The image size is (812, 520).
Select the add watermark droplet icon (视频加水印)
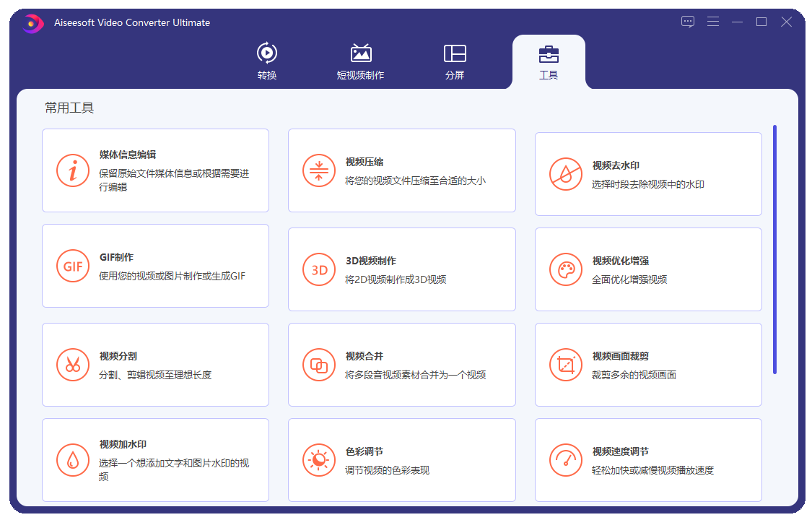[73, 460]
